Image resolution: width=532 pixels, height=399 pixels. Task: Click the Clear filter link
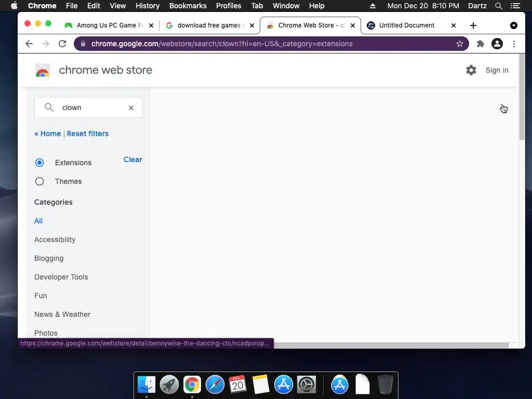132,159
